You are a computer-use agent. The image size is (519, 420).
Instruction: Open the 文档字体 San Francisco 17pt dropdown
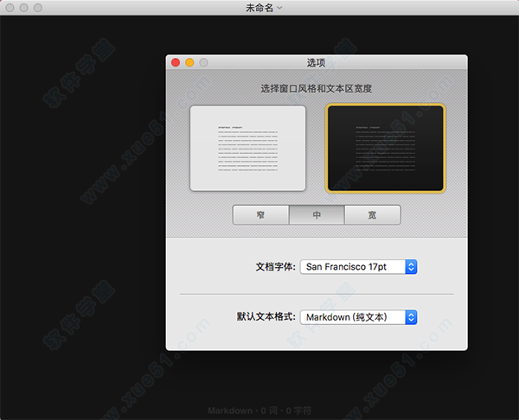(359, 267)
